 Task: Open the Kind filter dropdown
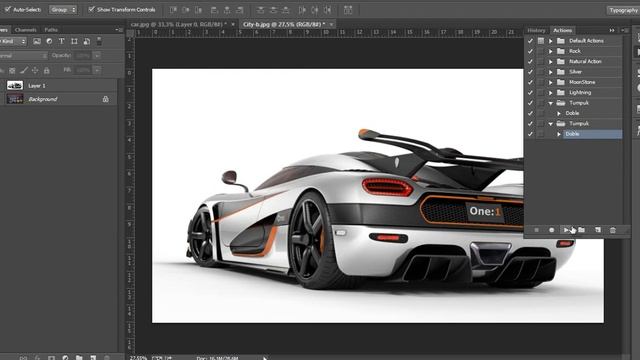pyautogui.click(x=12, y=41)
